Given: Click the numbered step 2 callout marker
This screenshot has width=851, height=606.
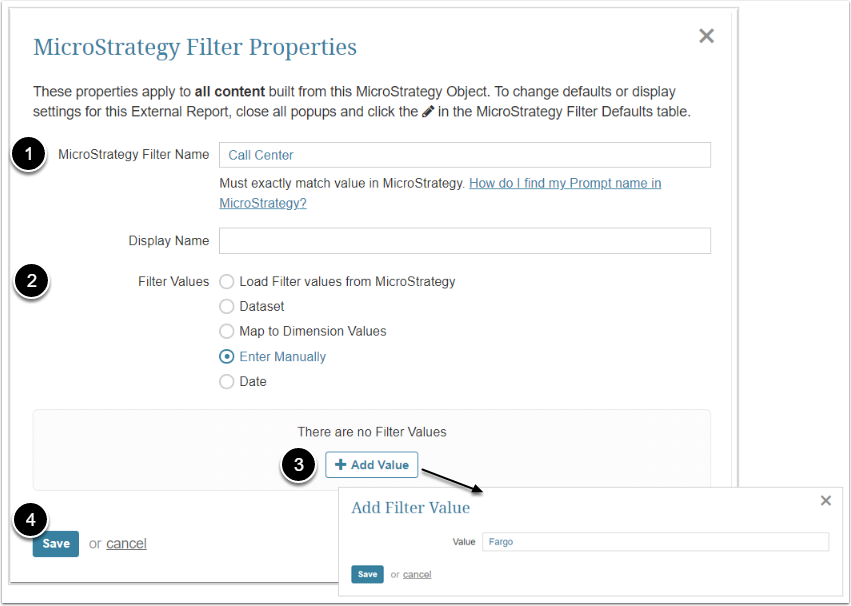Looking at the screenshot, I should [x=32, y=281].
